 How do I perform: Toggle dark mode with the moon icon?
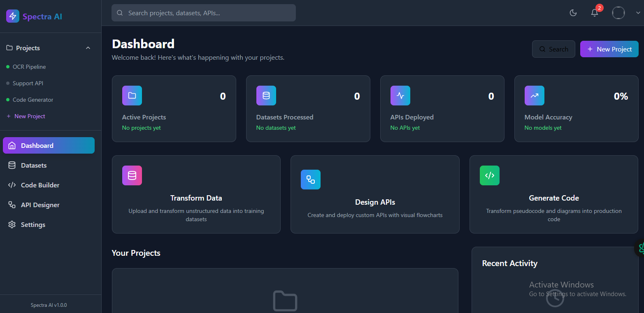point(573,13)
